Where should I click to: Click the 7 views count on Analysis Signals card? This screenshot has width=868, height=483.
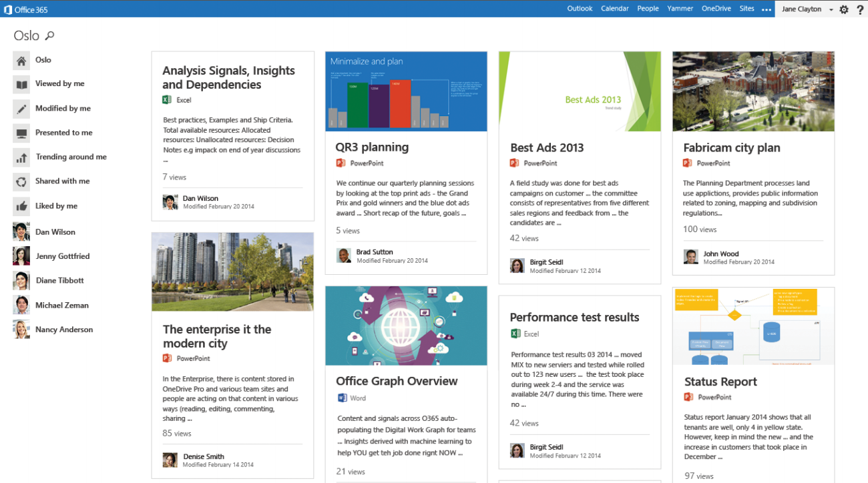[174, 177]
